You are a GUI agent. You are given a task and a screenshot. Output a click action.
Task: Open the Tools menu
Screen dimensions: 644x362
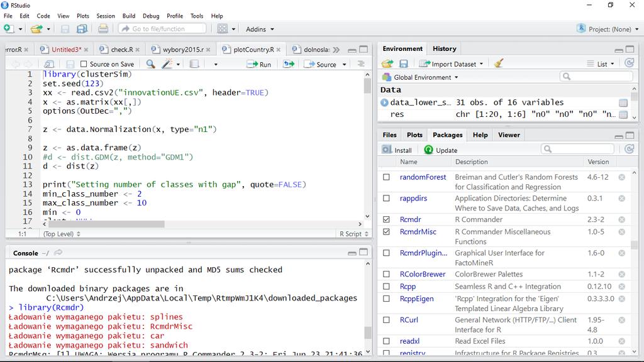(197, 16)
